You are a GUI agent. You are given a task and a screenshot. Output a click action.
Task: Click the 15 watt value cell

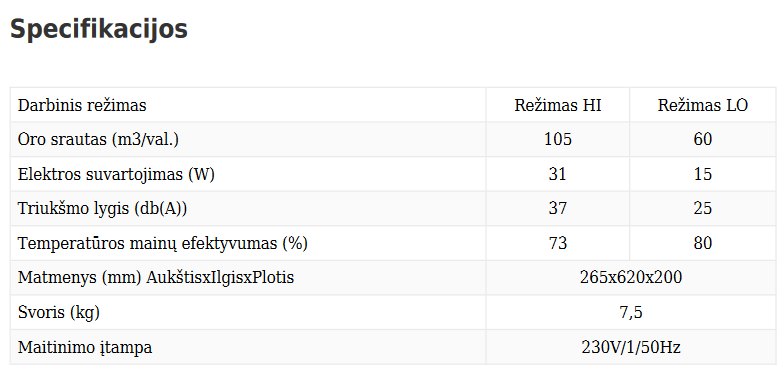coord(703,174)
